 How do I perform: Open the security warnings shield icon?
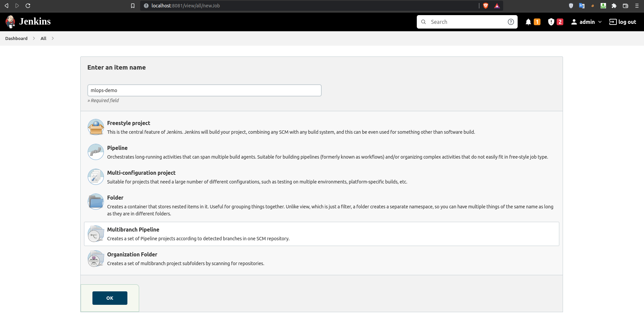[551, 22]
